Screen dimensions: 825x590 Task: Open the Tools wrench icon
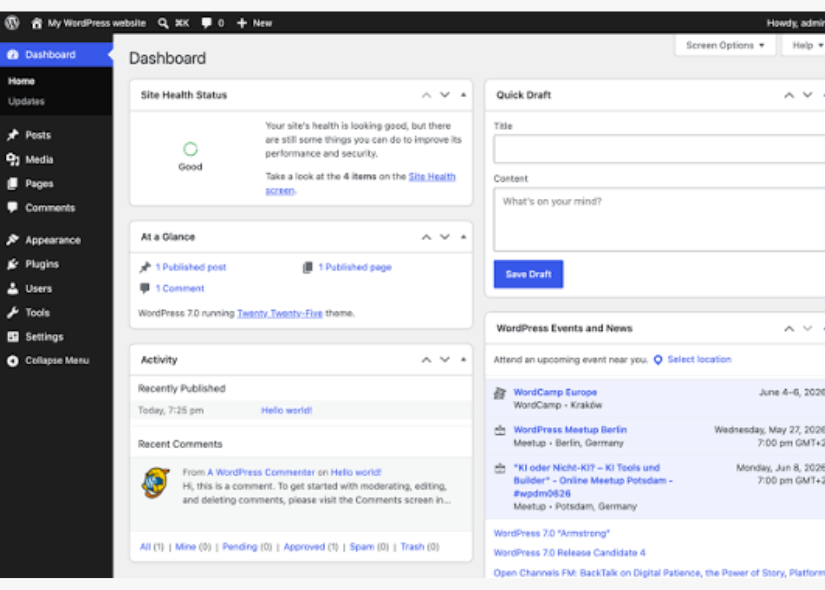tap(13, 313)
